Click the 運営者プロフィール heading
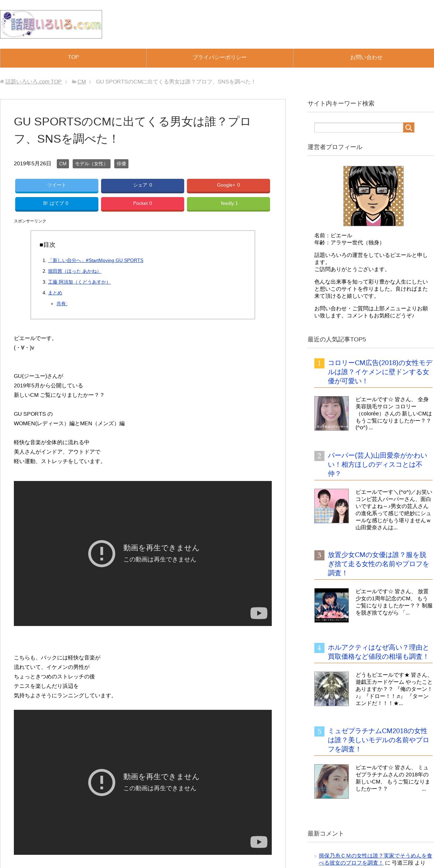434x868 pixels. (335, 147)
